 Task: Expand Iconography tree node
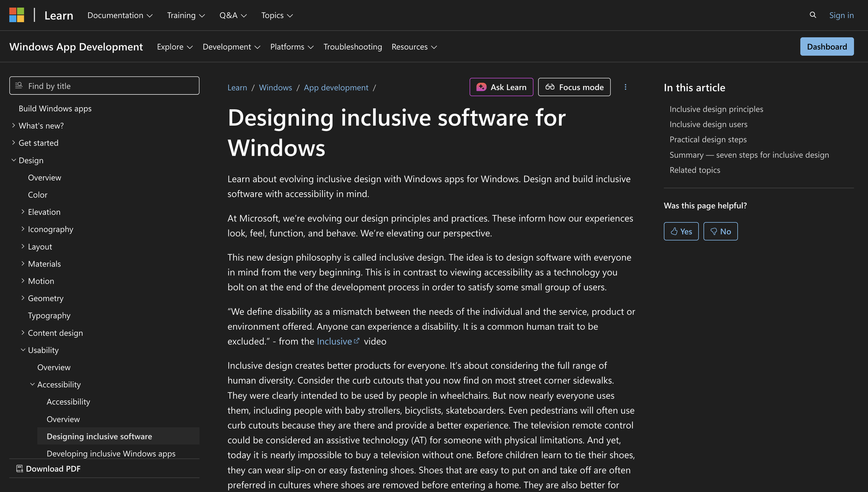click(23, 229)
